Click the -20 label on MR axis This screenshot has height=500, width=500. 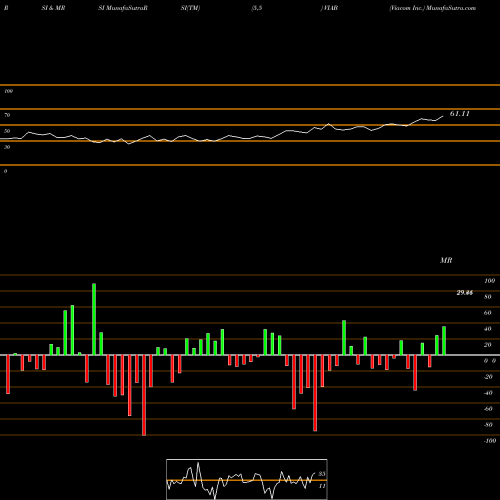click(x=488, y=377)
